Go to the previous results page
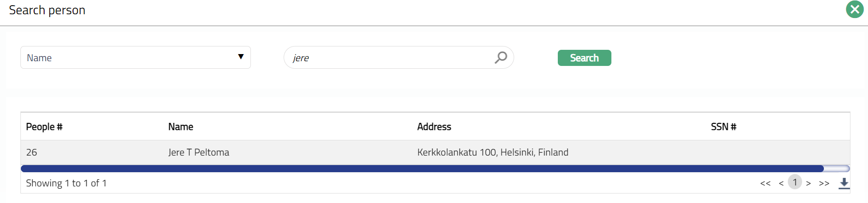 [x=781, y=183]
